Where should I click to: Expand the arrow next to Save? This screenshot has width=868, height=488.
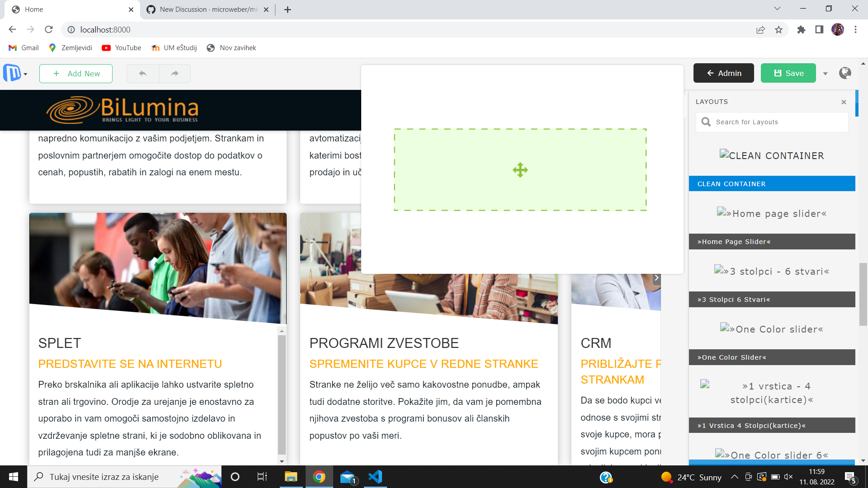826,74
